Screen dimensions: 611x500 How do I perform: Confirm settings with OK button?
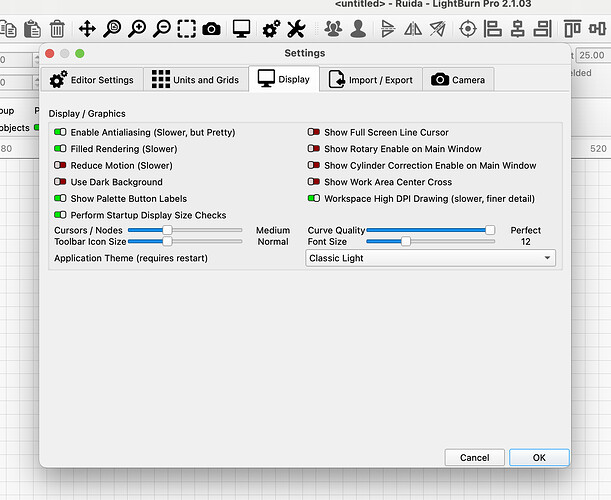click(x=539, y=458)
